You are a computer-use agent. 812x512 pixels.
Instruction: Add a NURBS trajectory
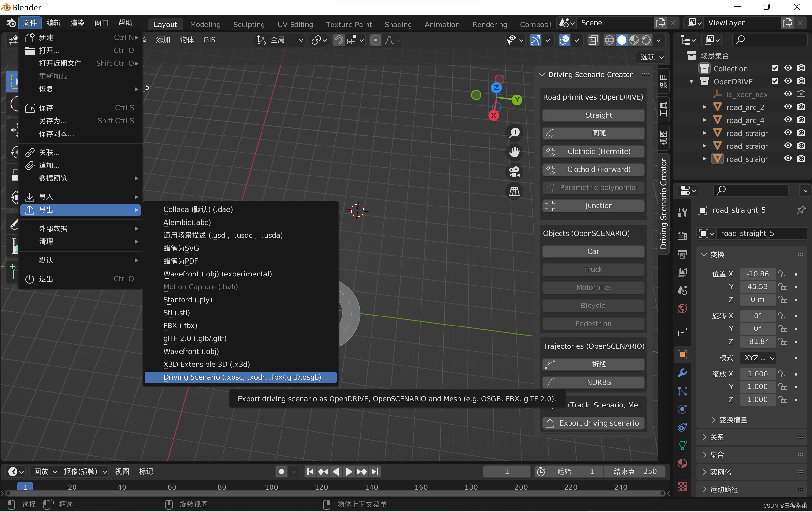593,383
